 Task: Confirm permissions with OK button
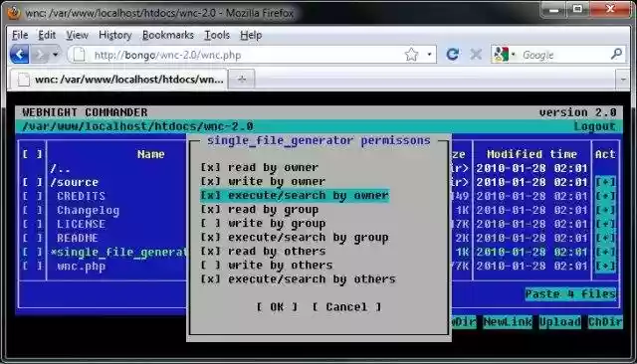tap(277, 307)
